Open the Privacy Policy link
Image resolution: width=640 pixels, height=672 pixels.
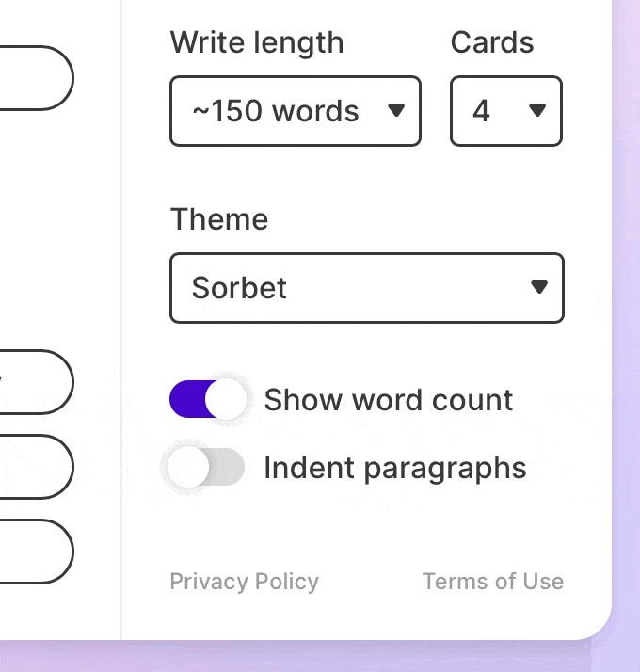(x=244, y=582)
